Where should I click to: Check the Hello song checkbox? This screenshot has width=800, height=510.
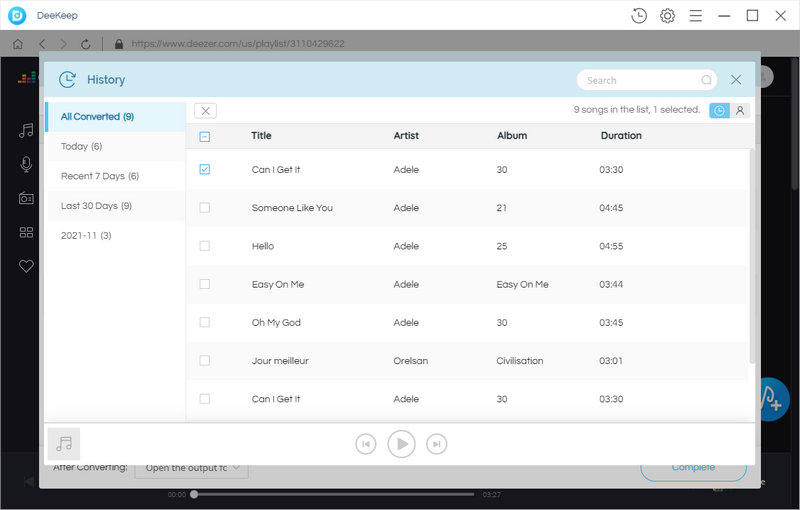tap(205, 246)
